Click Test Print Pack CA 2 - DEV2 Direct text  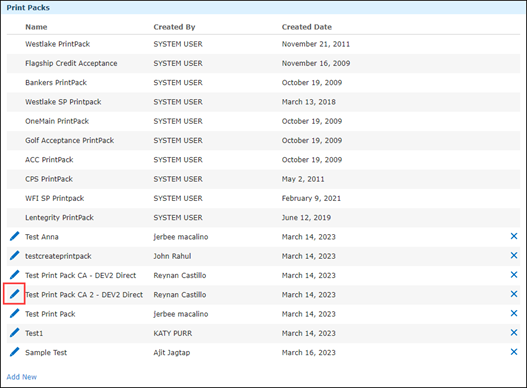click(84, 295)
